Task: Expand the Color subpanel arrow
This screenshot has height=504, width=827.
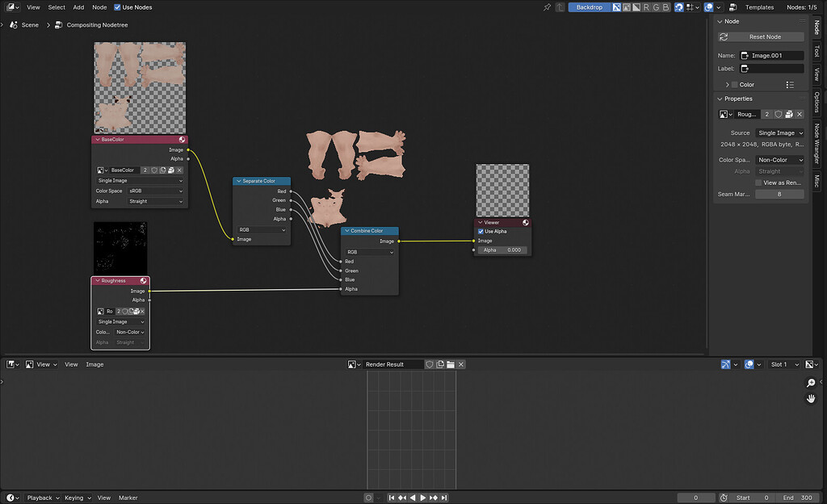Action: (x=728, y=85)
